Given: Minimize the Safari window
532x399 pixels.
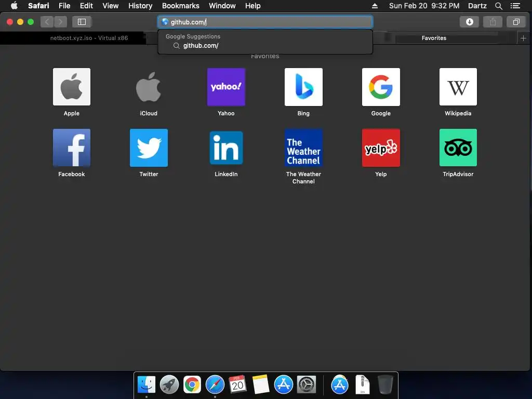Looking at the screenshot, I should coord(20,22).
